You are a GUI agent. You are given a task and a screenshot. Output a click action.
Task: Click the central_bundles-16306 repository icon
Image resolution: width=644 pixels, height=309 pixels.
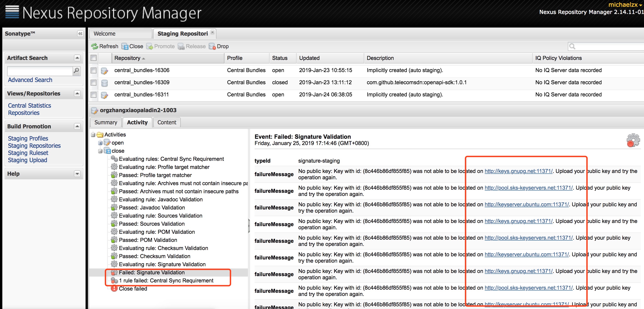(105, 71)
